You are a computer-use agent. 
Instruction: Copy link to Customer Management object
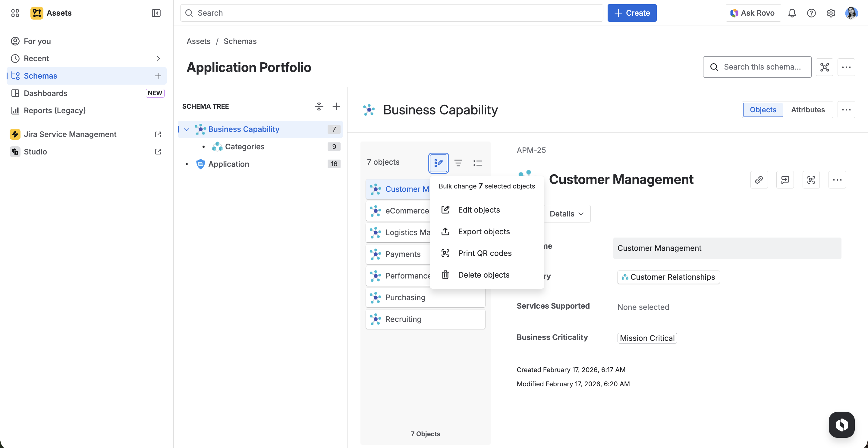point(759,180)
